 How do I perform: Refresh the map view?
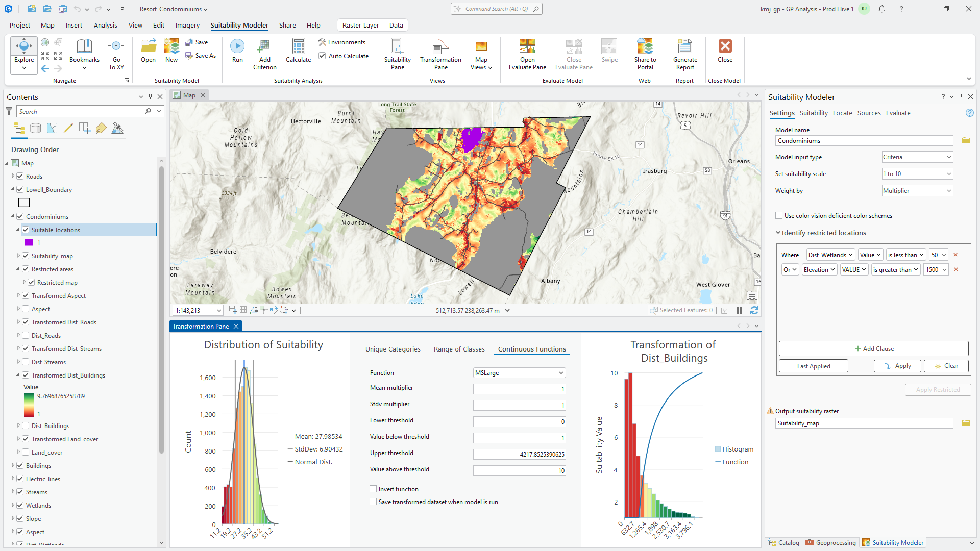pos(754,310)
